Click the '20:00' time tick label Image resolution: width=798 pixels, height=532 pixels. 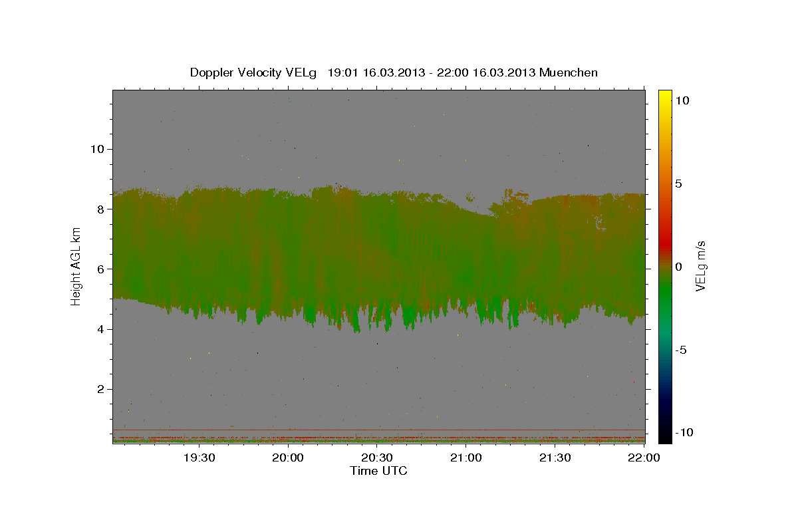(288, 458)
